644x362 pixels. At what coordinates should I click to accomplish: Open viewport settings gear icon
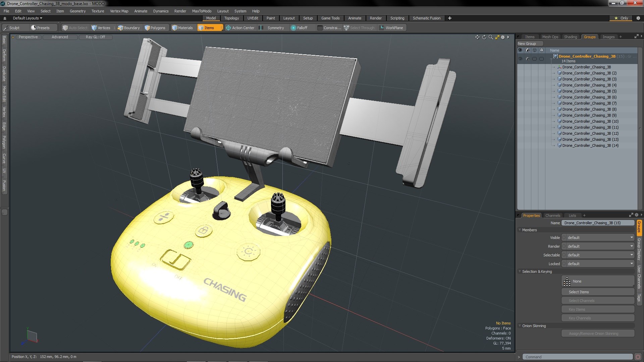click(503, 37)
